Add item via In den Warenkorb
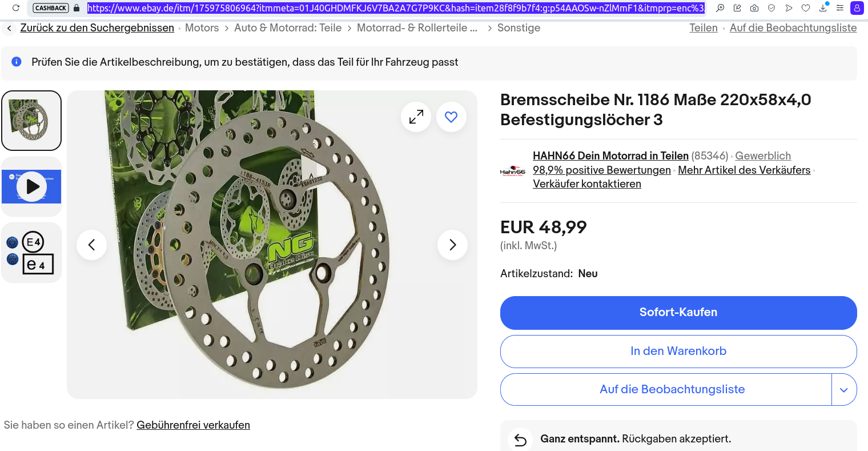Screen dimensions: 868x451 coord(678,351)
